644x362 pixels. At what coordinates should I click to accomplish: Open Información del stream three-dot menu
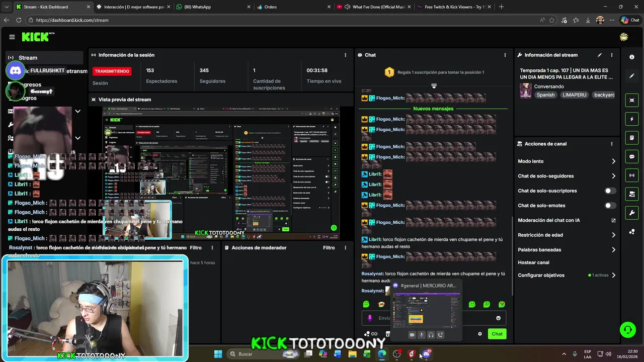(x=612, y=55)
